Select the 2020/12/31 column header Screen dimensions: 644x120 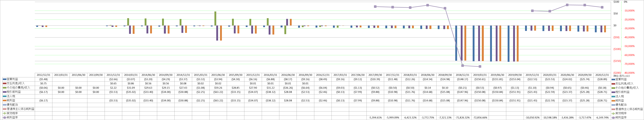(x=602, y=75)
